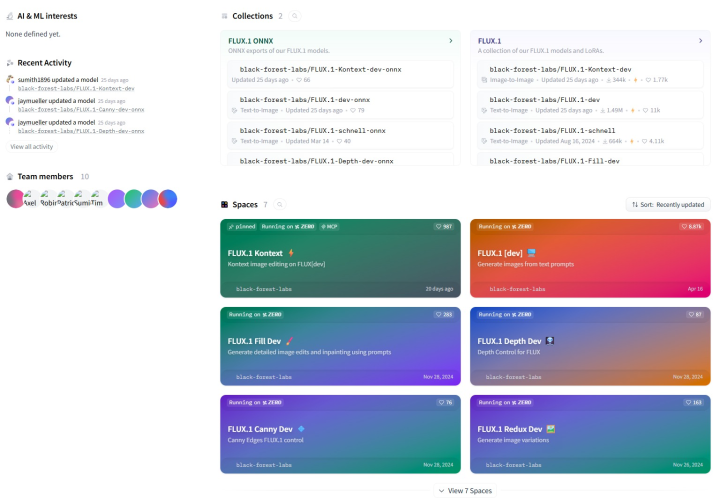
Task: Click the pinned badge on FLUX.1 Kontext
Action: (x=242, y=227)
